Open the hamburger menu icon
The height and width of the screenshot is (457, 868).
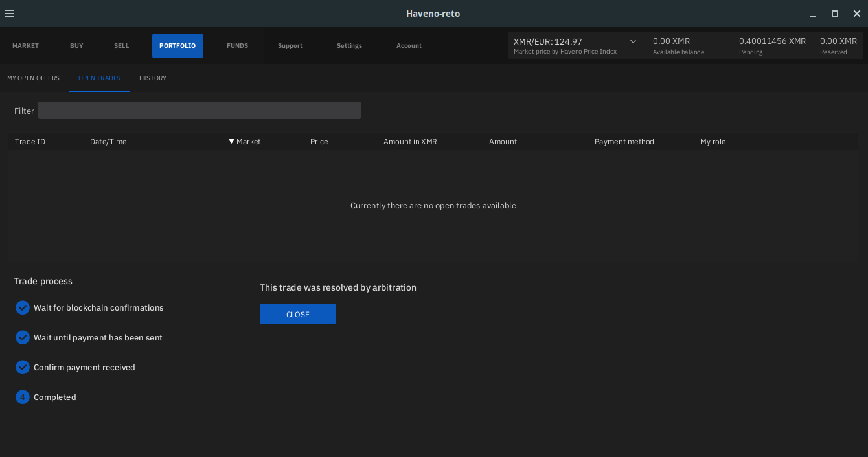click(x=9, y=14)
